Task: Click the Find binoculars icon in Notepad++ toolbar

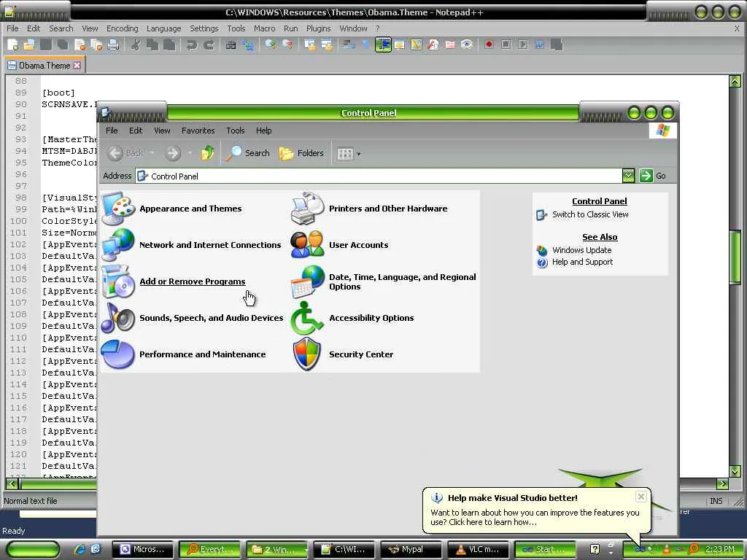Action: pos(231,44)
